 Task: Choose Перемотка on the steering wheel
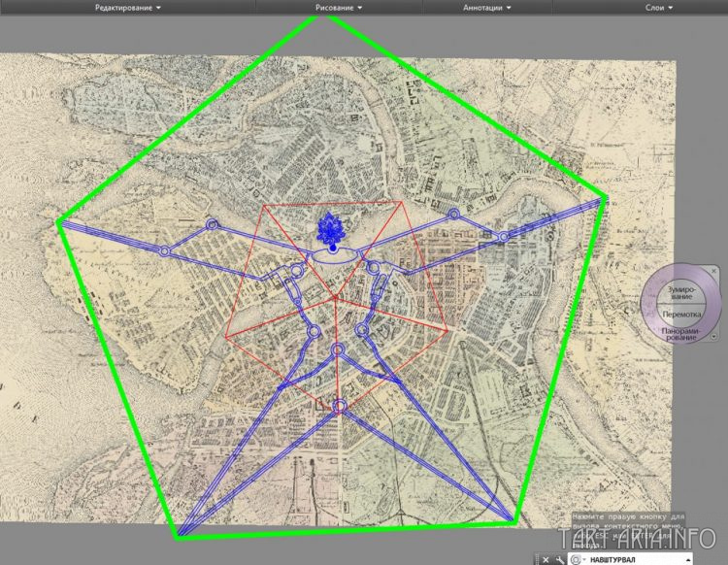681,315
